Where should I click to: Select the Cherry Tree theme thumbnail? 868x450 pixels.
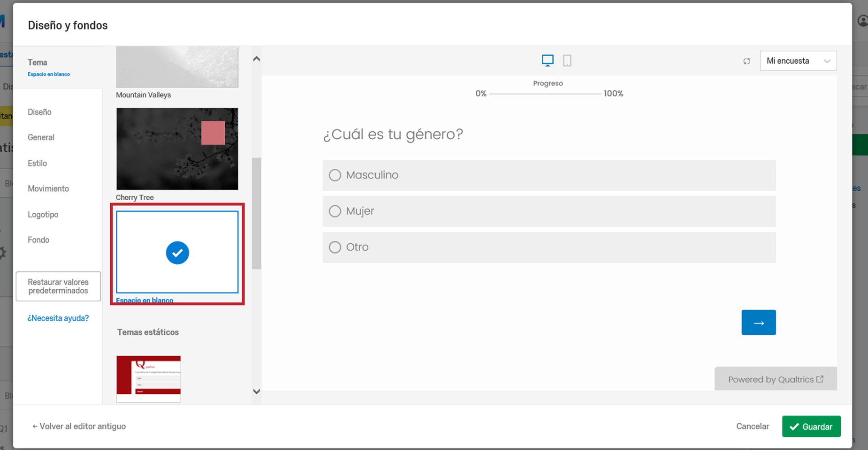(x=177, y=149)
